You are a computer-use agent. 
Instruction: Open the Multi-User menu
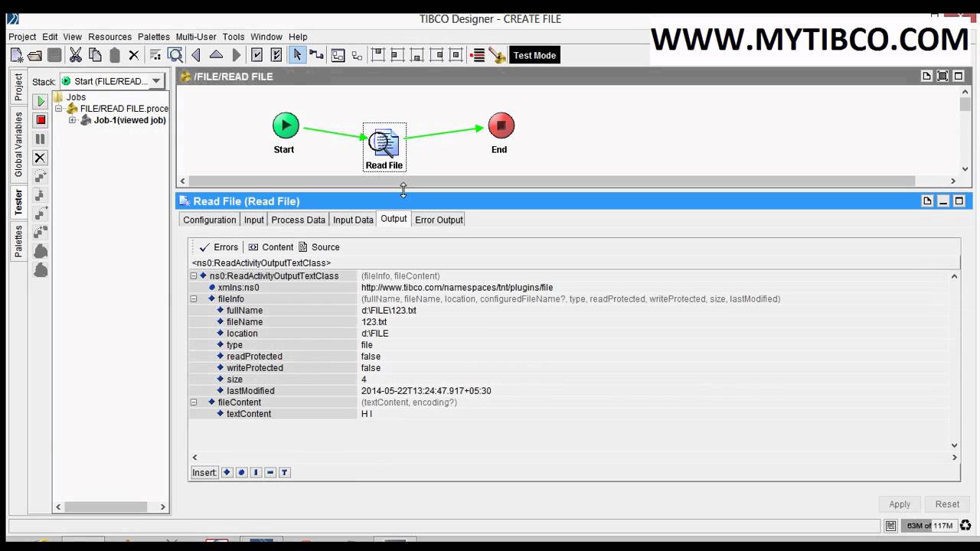pos(196,37)
